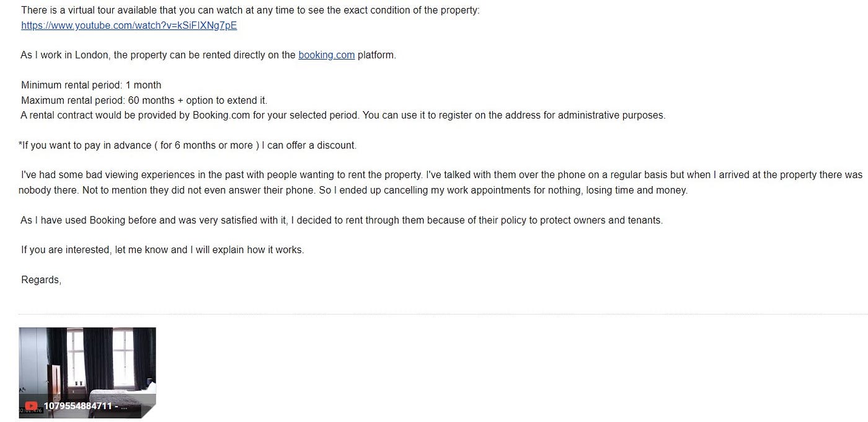Click the line 'As I have used Booking before'

tap(342, 220)
